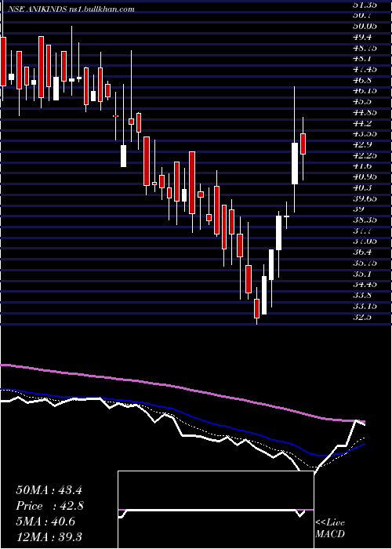Select the 41.6 price axis label
This screenshot has width=392, height=549.
point(362,166)
